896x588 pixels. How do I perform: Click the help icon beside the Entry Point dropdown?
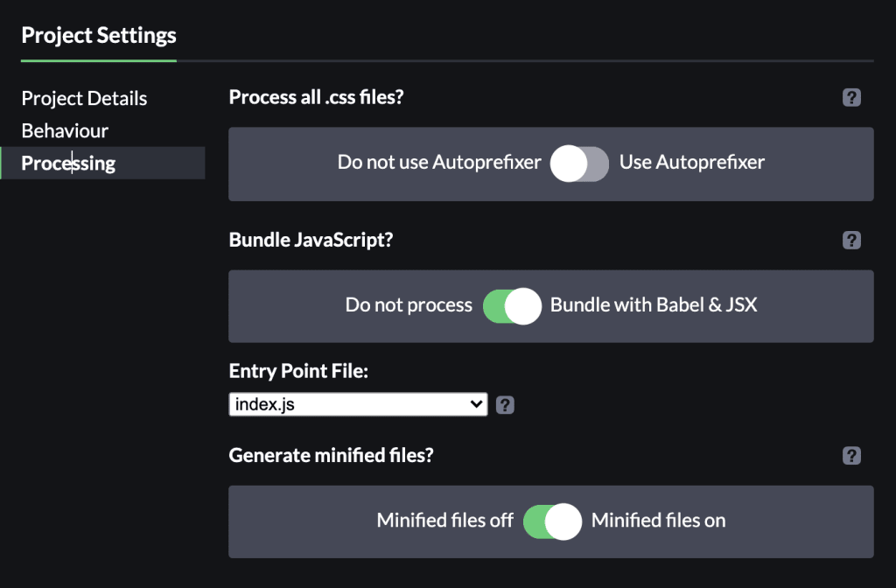[505, 403]
